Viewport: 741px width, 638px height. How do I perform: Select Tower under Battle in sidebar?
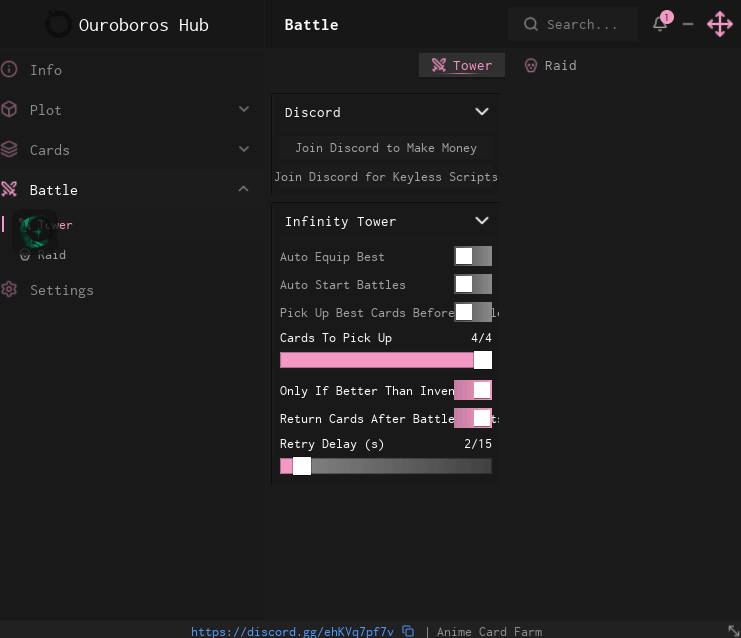tap(132, 225)
